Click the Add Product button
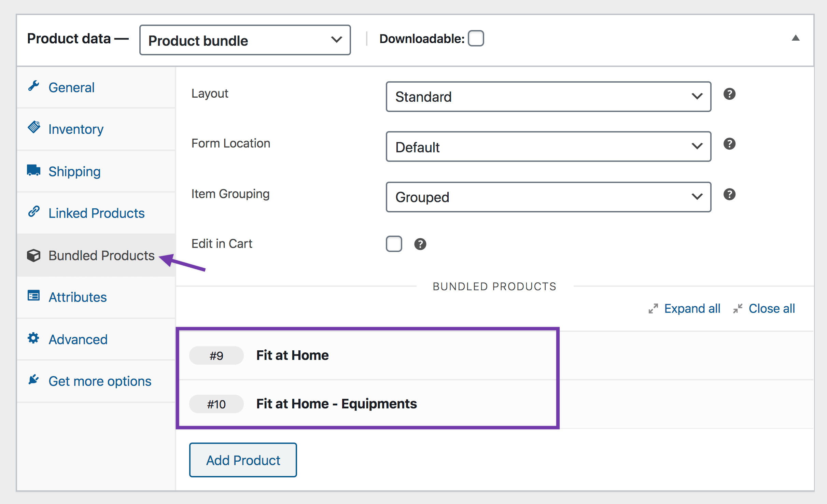 tap(242, 460)
